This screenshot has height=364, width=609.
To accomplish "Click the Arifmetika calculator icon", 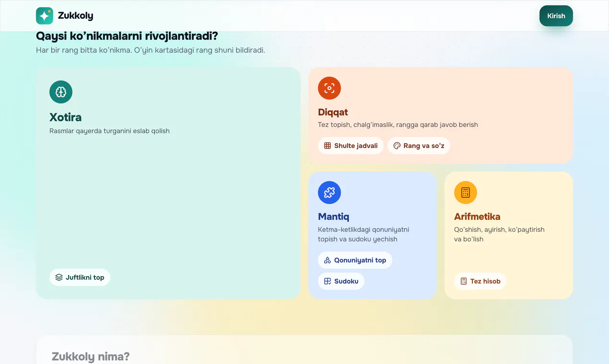I will tap(466, 193).
